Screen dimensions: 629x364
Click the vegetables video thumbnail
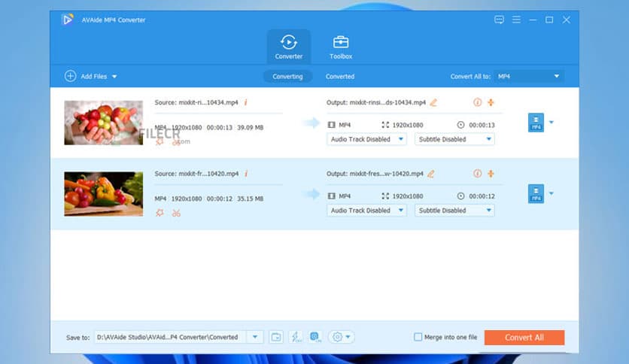[104, 194]
